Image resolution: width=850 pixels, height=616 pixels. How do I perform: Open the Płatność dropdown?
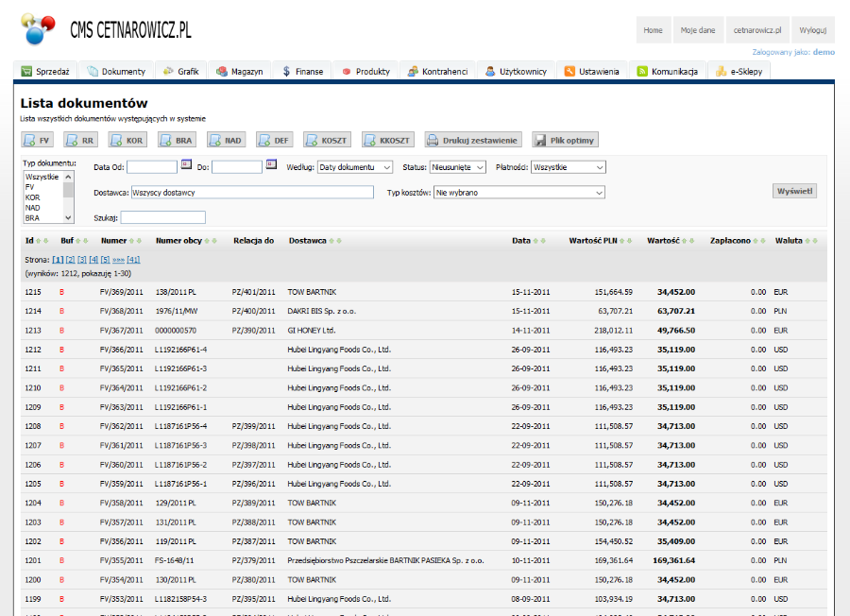[x=568, y=167]
